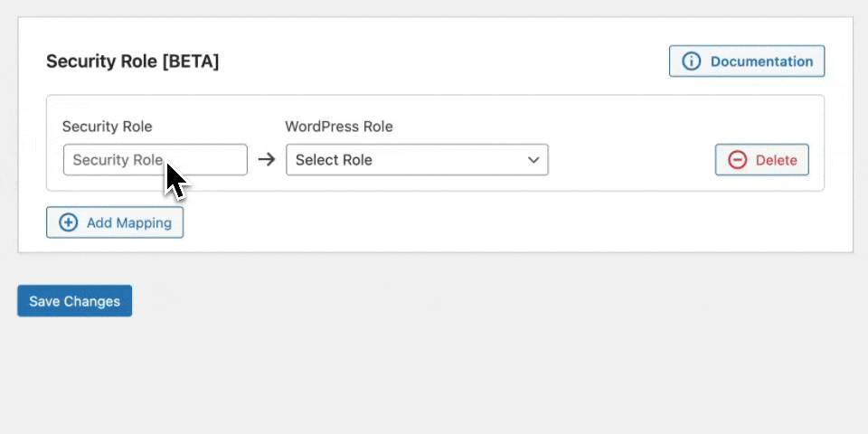Click the "Documentation" text label
This screenshot has height=434, width=868.
pyautogui.click(x=761, y=61)
